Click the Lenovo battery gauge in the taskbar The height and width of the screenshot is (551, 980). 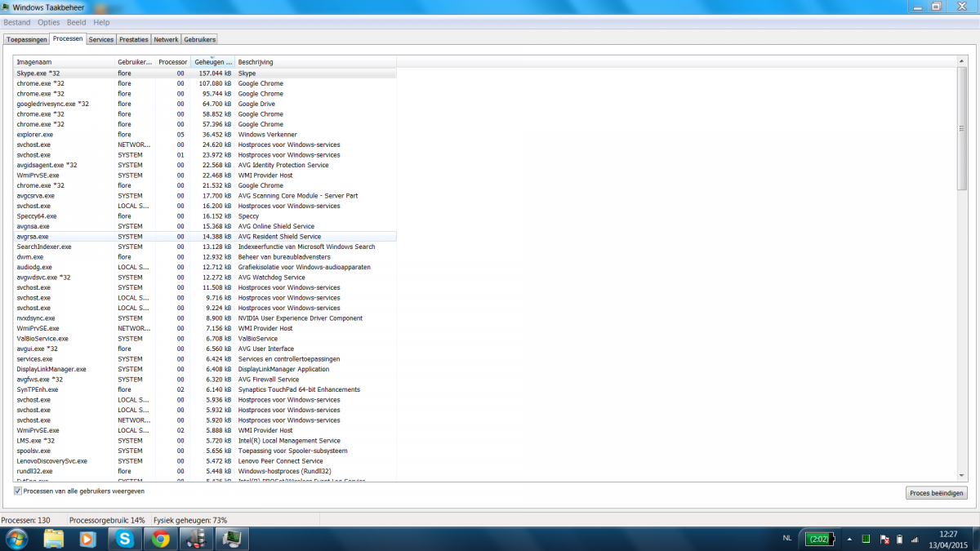click(x=819, y=539)
